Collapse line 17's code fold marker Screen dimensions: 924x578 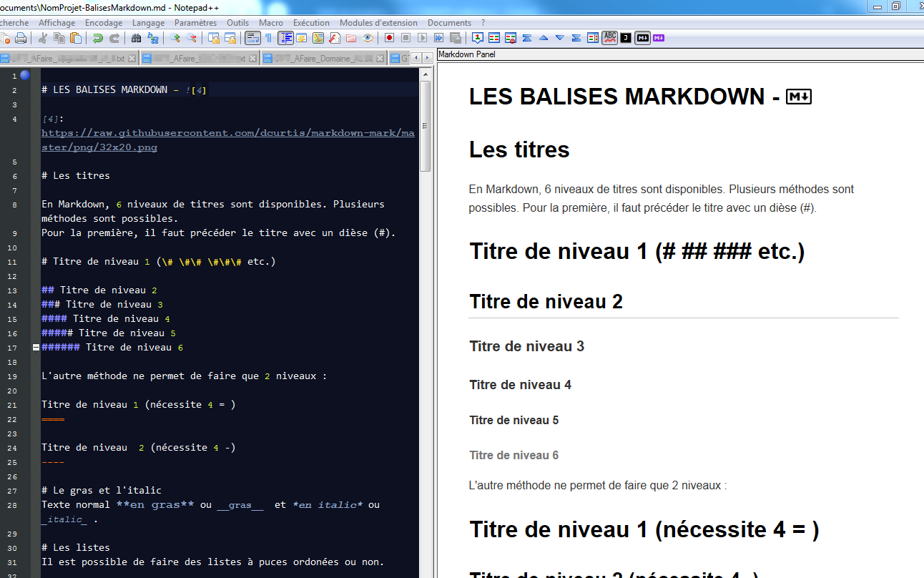coord(34,347)
